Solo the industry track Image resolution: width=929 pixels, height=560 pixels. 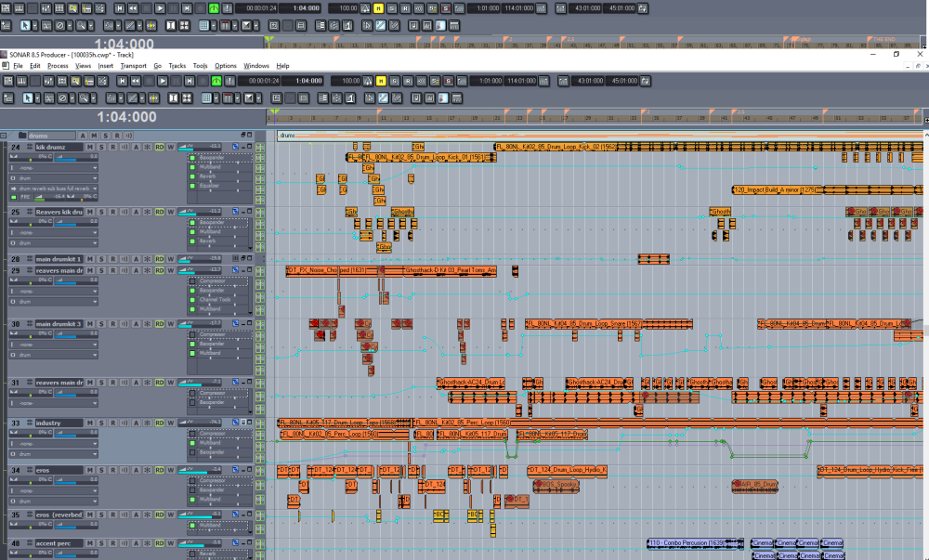101,423
